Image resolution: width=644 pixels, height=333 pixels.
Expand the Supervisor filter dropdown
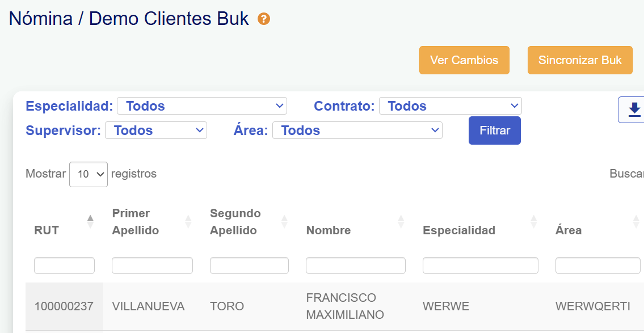click(x=155, y=130)
